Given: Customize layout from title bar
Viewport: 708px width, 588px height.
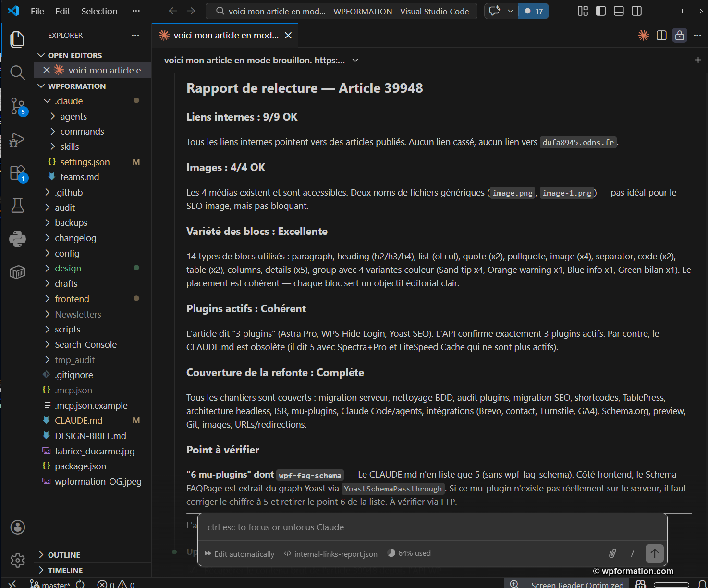Looking at the screenshot, I should 583,11.
